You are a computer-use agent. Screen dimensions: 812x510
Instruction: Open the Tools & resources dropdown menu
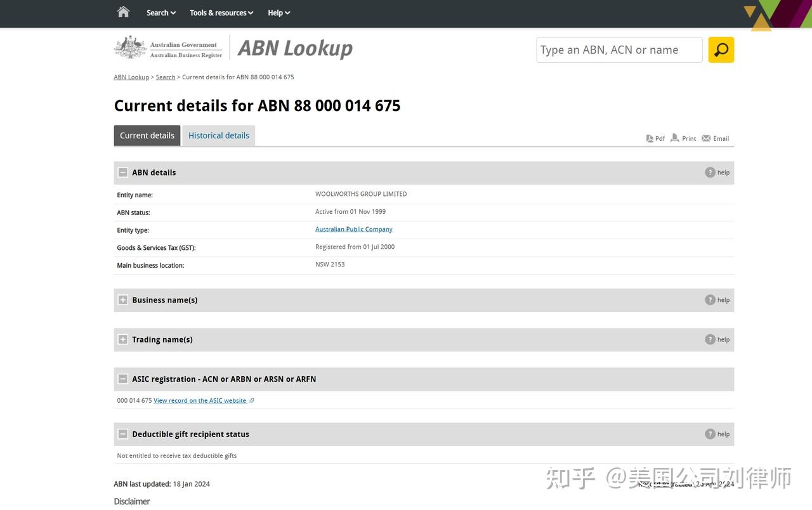(x=221, y=13)
